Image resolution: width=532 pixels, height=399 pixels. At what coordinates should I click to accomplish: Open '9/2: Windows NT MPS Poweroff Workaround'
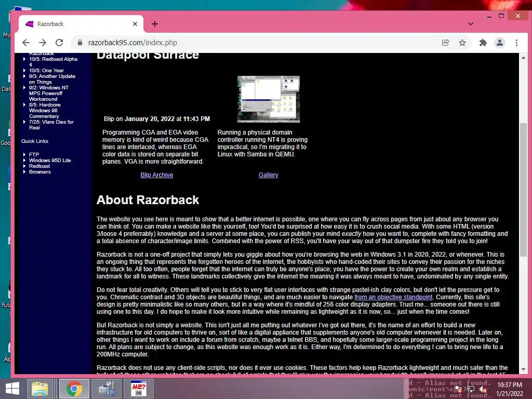tap(48, 94)
